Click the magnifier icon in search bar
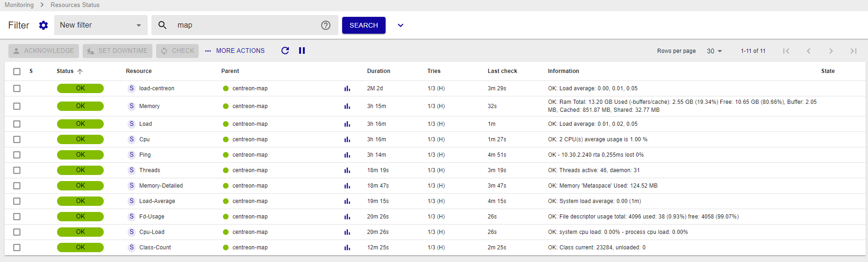The height and width of the screenshot is (262, 868). (162, 25)
